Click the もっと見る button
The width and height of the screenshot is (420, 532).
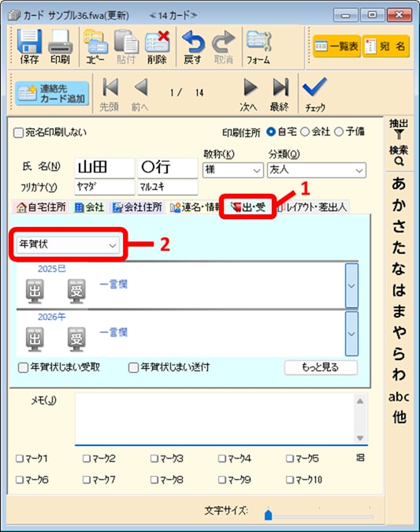point(321,367)
